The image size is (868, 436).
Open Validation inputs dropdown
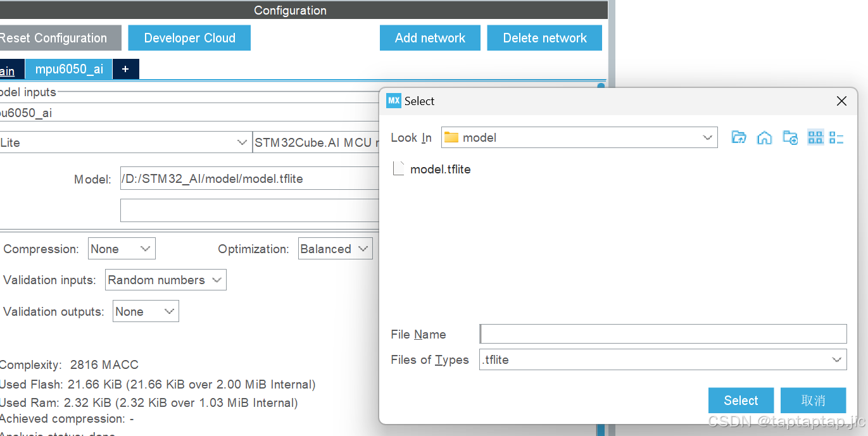(x=165, y=280)
